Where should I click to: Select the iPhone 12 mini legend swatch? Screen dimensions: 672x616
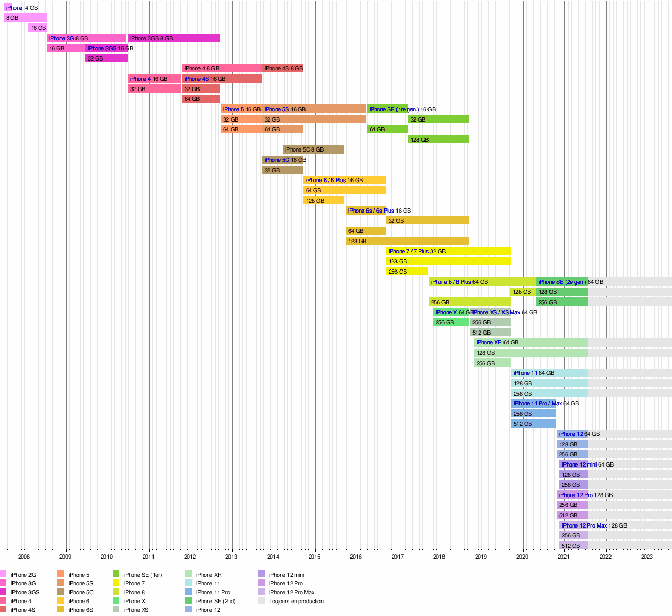click(x=261, y=575)
